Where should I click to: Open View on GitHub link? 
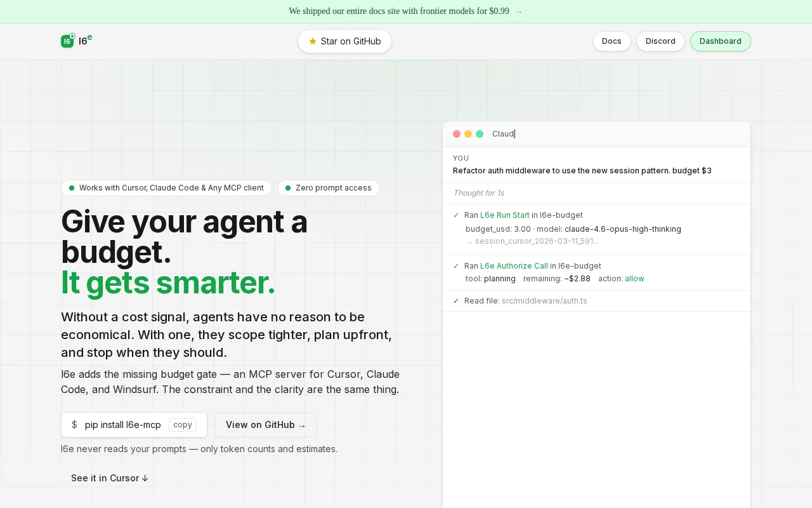click(266, 425)
